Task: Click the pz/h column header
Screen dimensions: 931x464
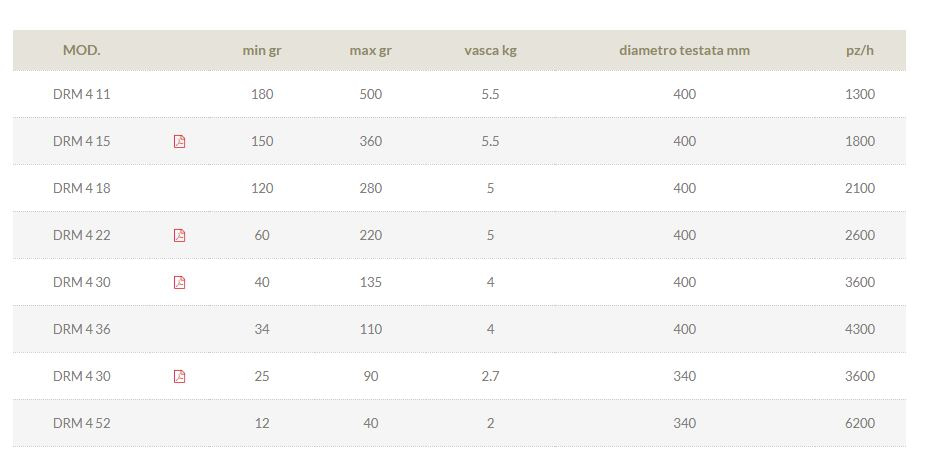Action: tap(860, 50)
